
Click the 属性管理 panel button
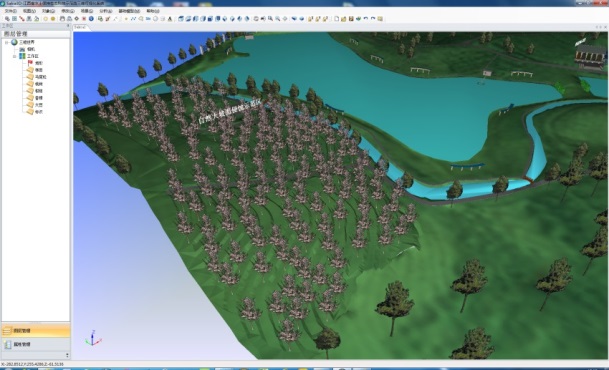[x=36, y=344]
